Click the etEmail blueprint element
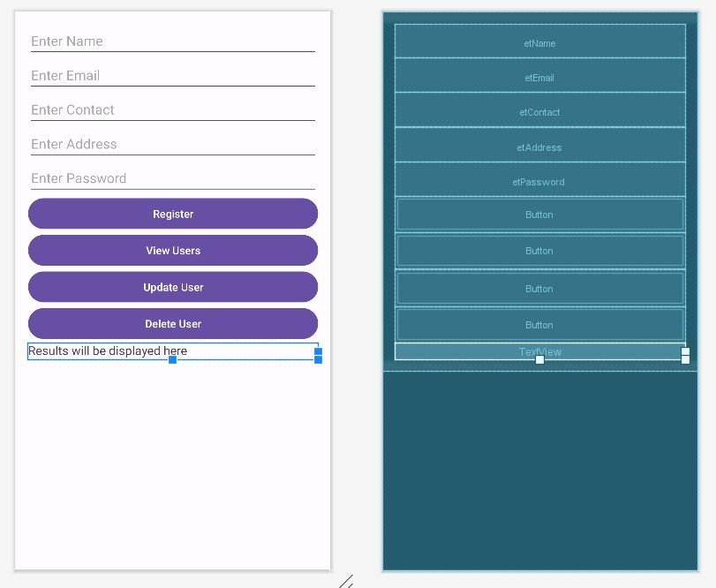Image resolution: width=716 pixels, height=588 pixels. (539, 77)
